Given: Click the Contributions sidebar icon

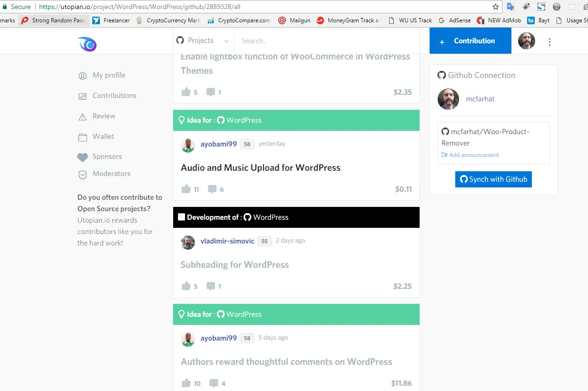Looking at the screenshot, I should point(83,97).
